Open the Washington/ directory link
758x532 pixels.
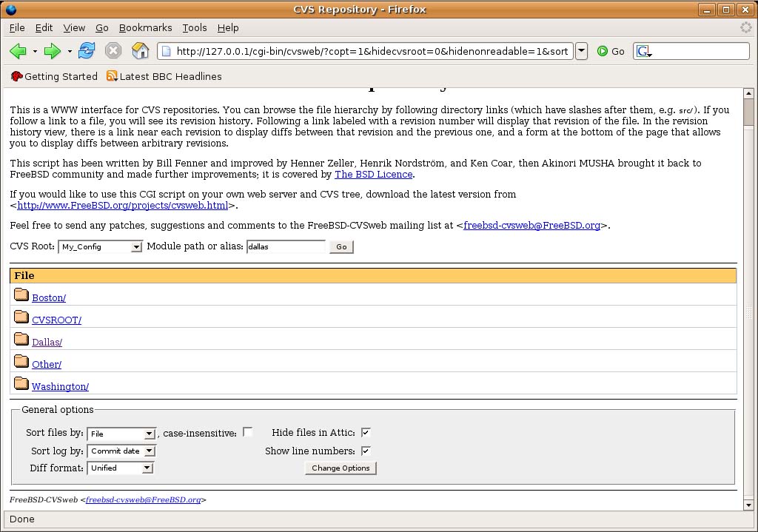pos(61,386)
